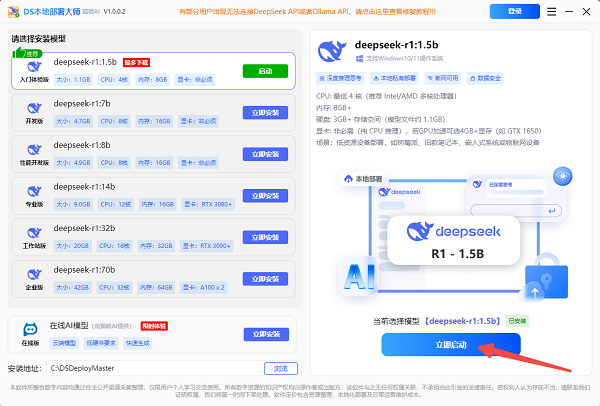Click 立即安装 for deepseek-r1:14b
The height and width of the screenshot is (406, 600).
point(265,196)
